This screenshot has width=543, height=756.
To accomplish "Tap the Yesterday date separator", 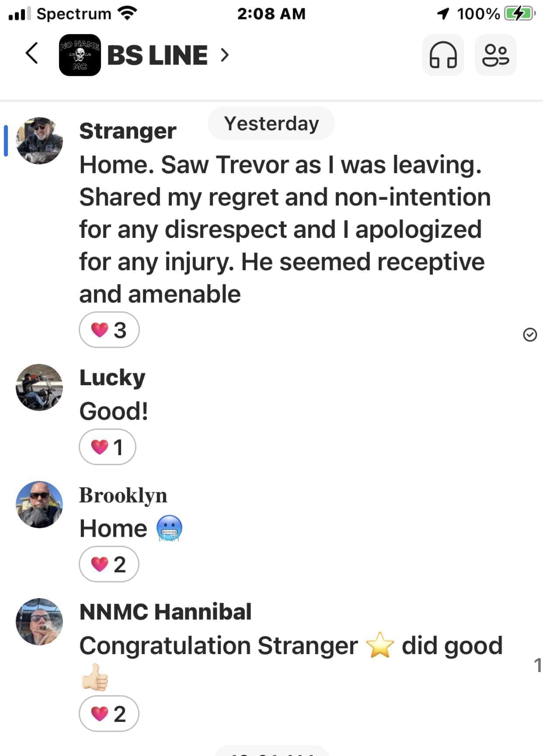I will point(271,124).
